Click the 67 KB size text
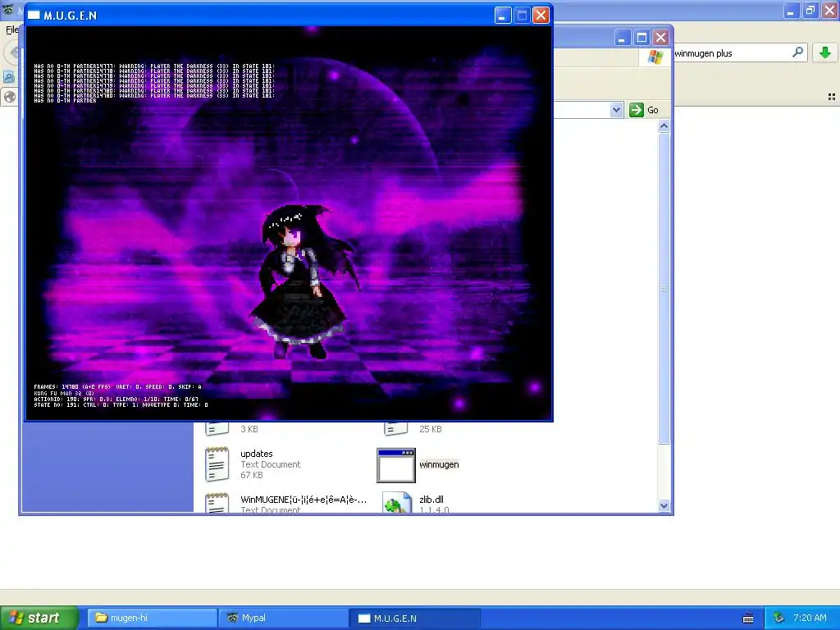 click(x=252, y=475)
